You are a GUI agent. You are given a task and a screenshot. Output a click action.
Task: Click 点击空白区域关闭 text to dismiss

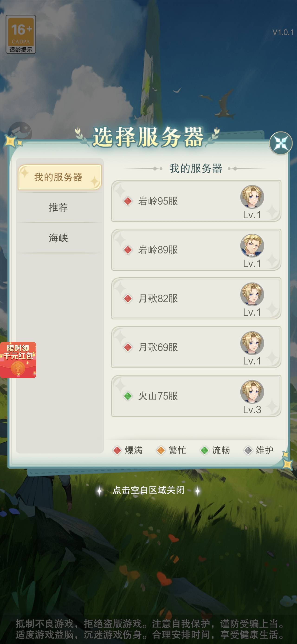(x=148, y=490)
